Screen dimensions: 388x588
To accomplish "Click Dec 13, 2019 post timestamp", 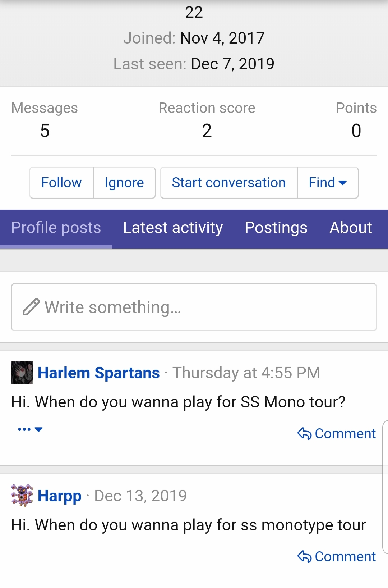I will (140, 496).
